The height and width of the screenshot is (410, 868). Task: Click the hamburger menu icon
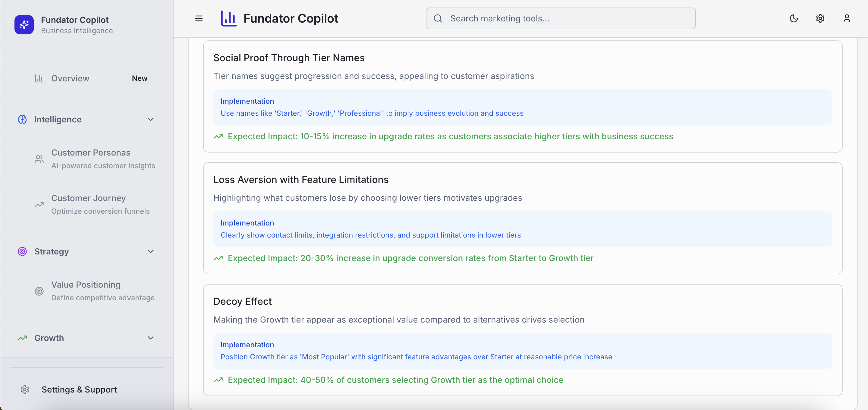(199, 19)
